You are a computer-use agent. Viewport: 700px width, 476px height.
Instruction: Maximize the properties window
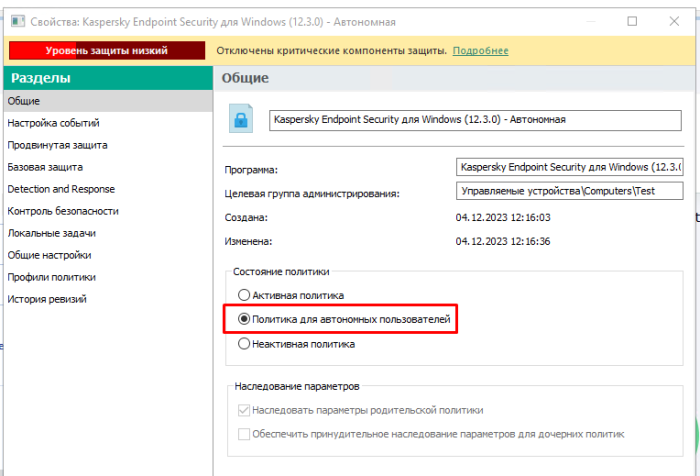click(632, 21)
